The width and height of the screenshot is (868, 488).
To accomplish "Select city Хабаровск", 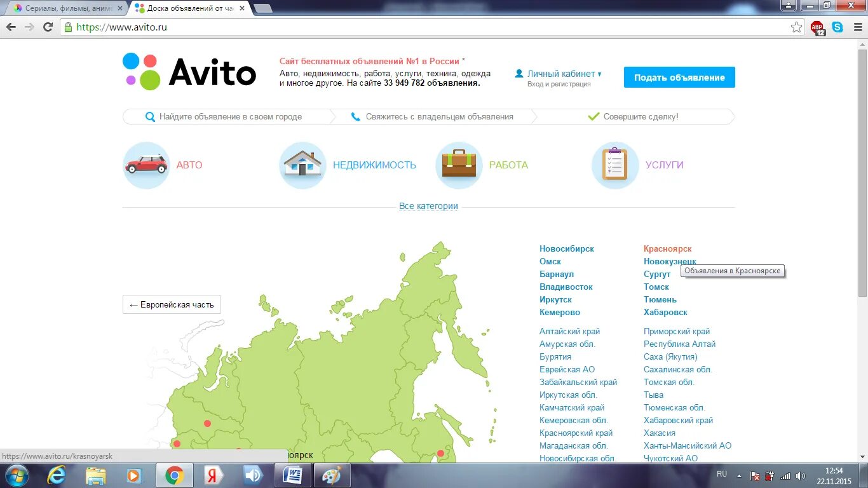I will 665,312.
